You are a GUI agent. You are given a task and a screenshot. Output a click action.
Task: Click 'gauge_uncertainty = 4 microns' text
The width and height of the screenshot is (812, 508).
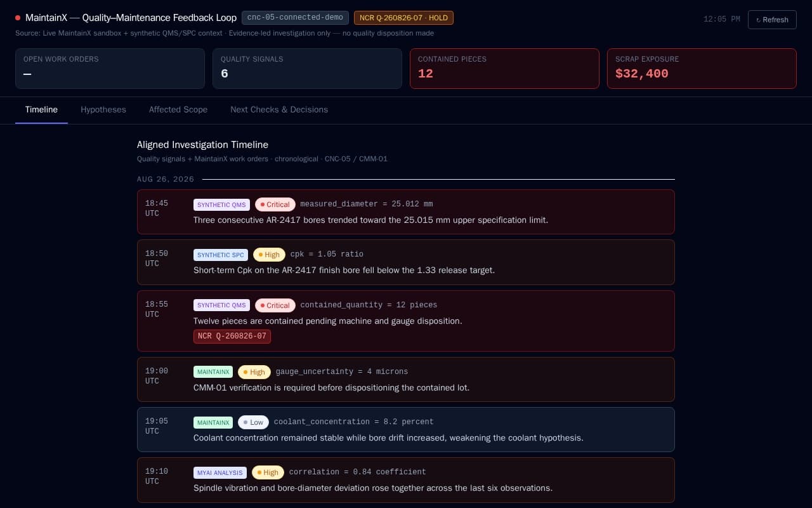click(342, 372)
